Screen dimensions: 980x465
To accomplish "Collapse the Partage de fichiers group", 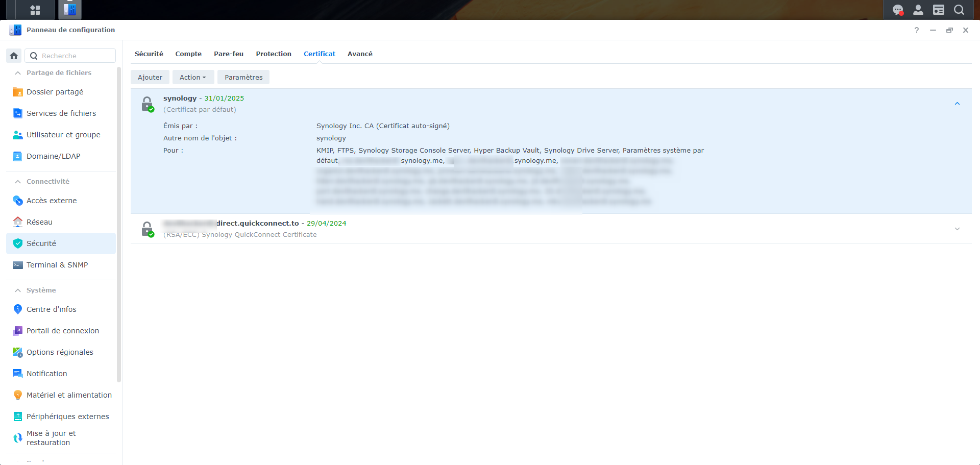I will (x=18, y=73).
